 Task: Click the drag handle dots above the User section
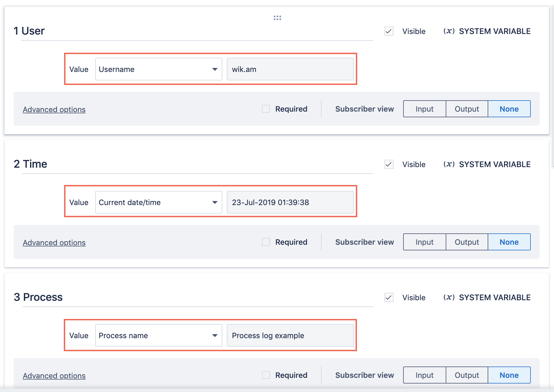(277, 18)
